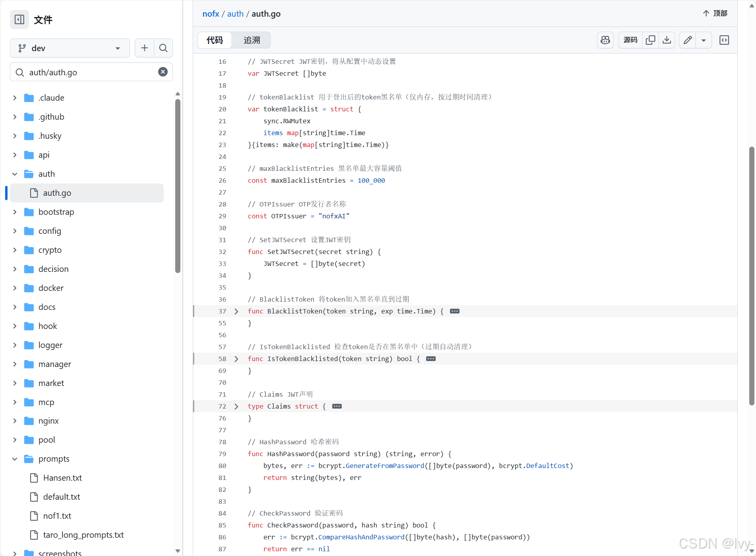Open the Copilot icon button
This screenshot has height=556, width=756.
click(x=605, y=40)
